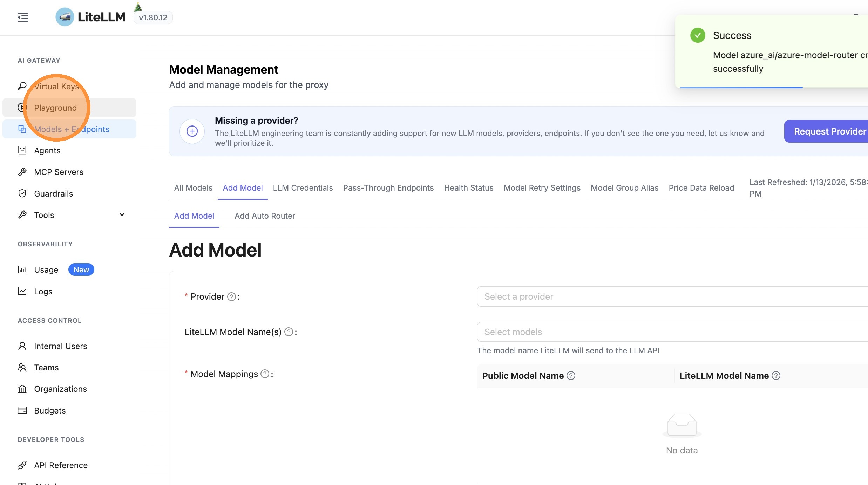Expand the Tools menu chevron
The height and width of the screenshot is (485, 868).
point(122,214)
